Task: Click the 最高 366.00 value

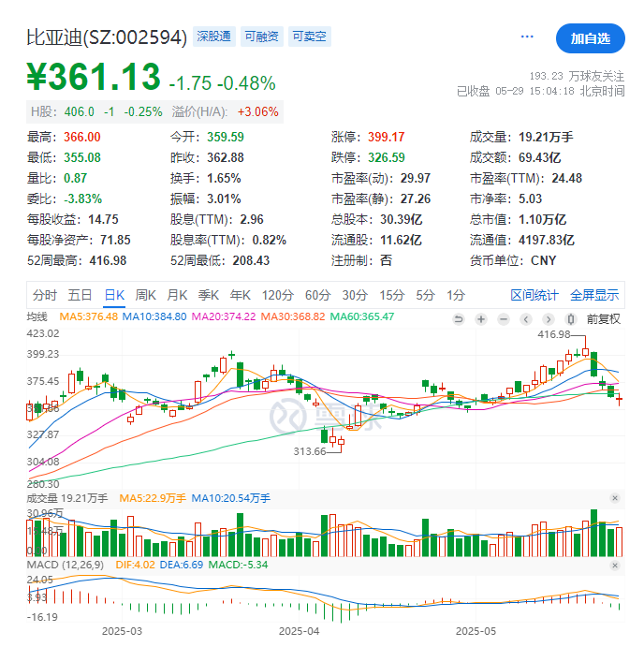Action: tap(82, 137)
